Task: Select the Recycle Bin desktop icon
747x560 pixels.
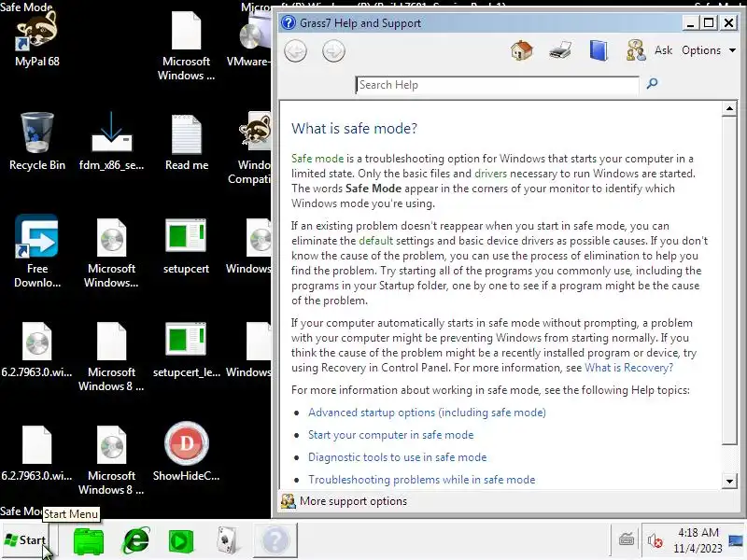Action: [x=37, y=141]
